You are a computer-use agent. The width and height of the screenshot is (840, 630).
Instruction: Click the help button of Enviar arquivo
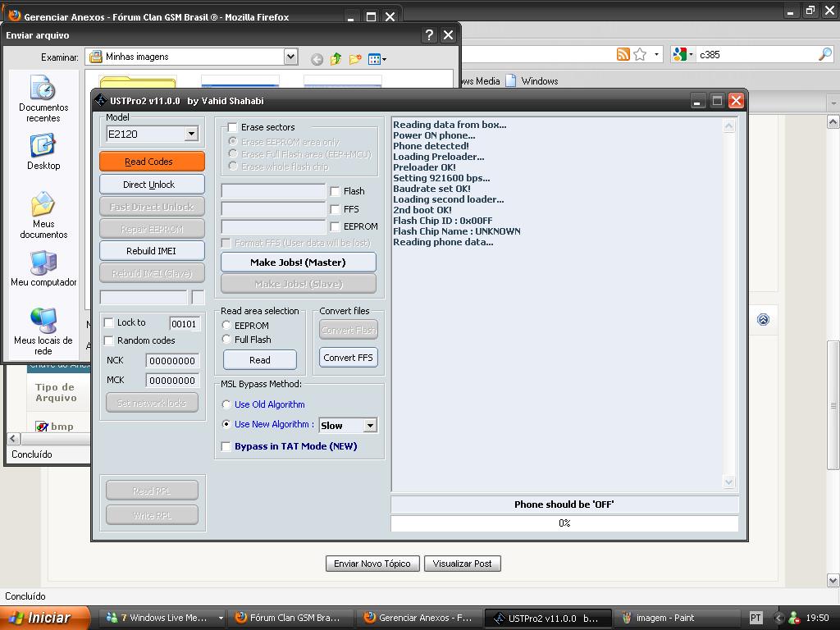(x=429, y=35)
